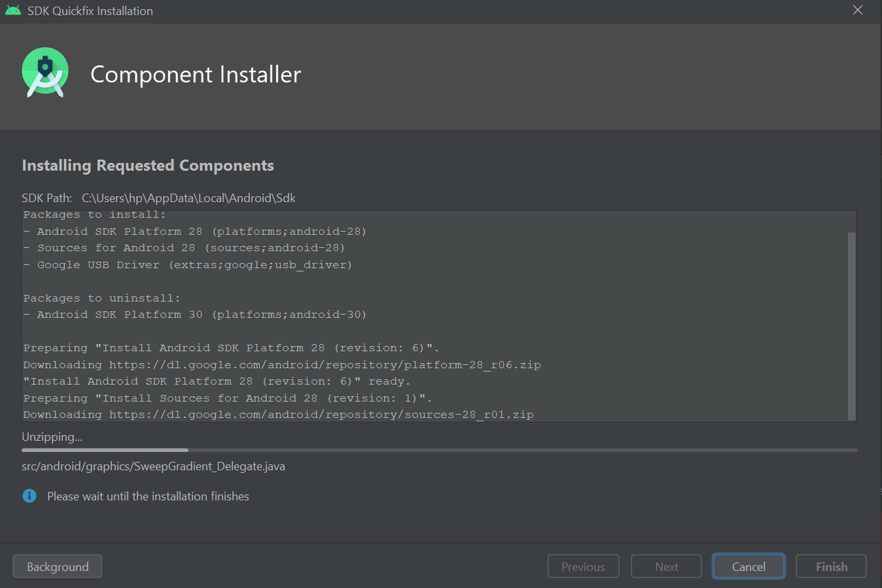Click the 'SDK Quickfix Installation' window title
Viewport: 882px width, 588px height.
tap(90, 11)
